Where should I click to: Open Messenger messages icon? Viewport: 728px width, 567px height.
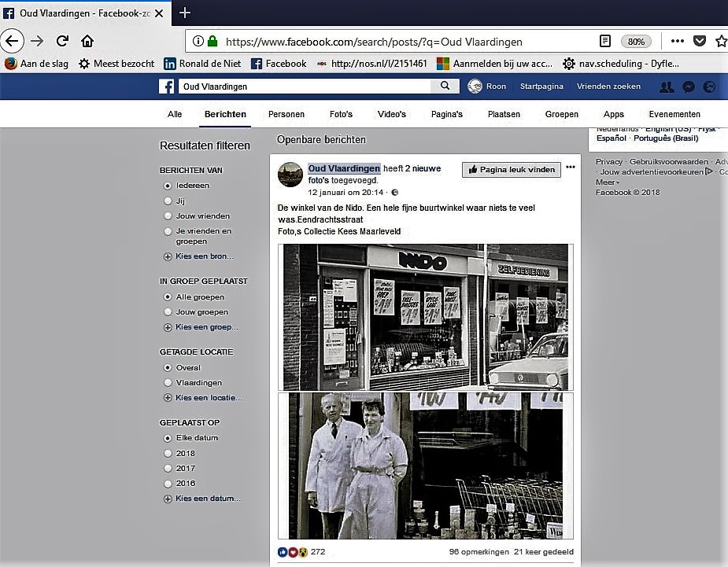tap(689, 87)
